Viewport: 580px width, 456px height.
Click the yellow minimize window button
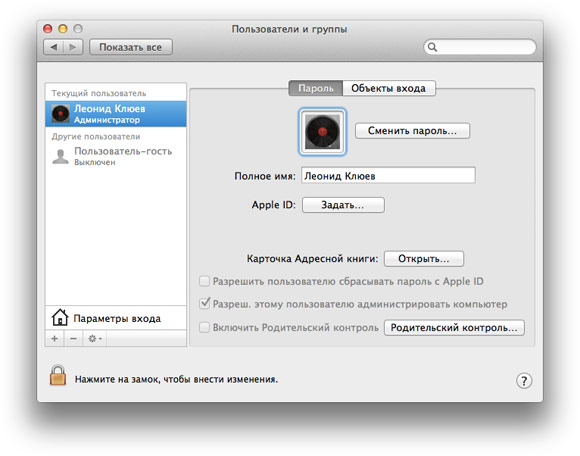[x=63, y=28]
